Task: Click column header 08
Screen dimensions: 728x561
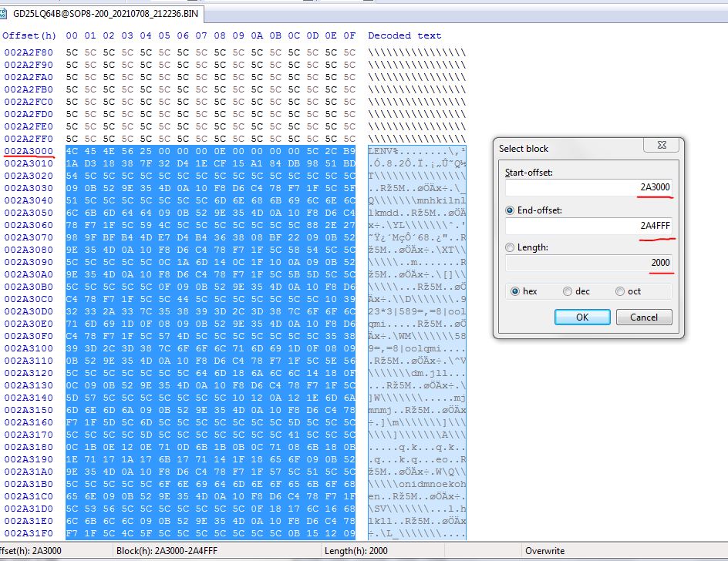Action: click(220, 35)
